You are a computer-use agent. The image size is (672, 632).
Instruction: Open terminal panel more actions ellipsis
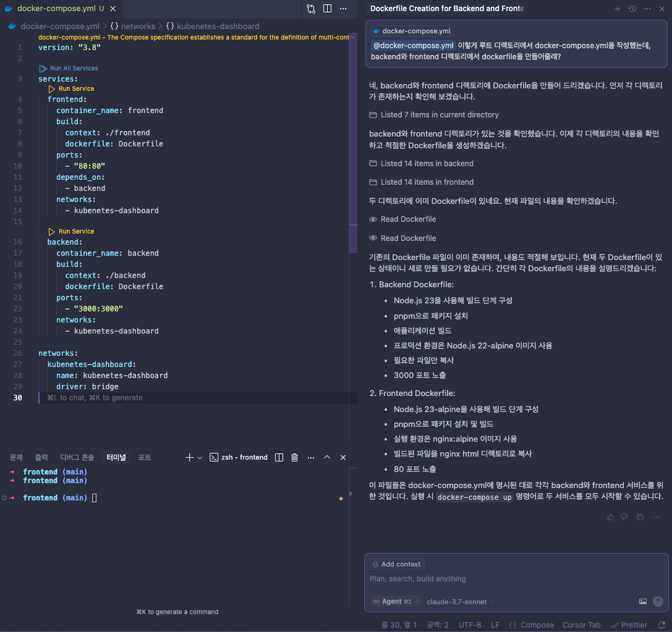point(311,457)
